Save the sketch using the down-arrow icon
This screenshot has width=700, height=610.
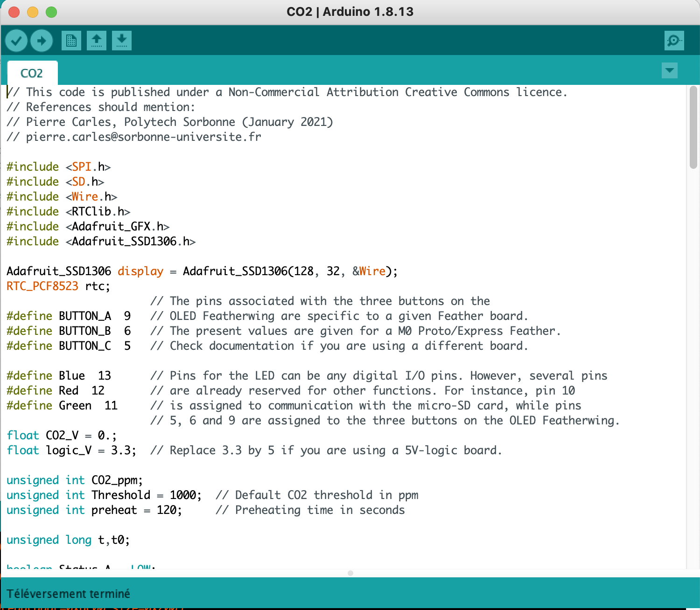coord(122,41)
